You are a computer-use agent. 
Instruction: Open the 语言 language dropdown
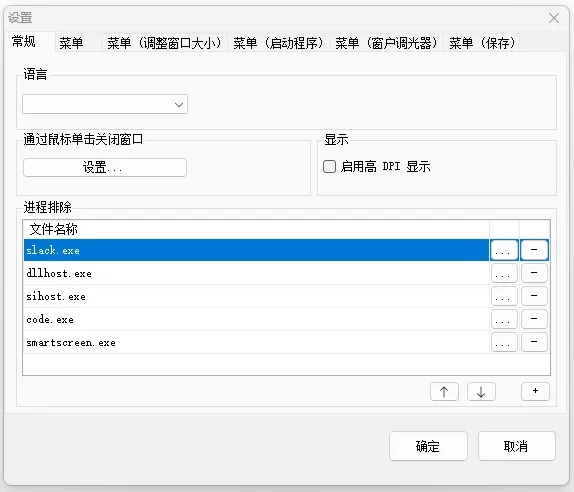105,104
